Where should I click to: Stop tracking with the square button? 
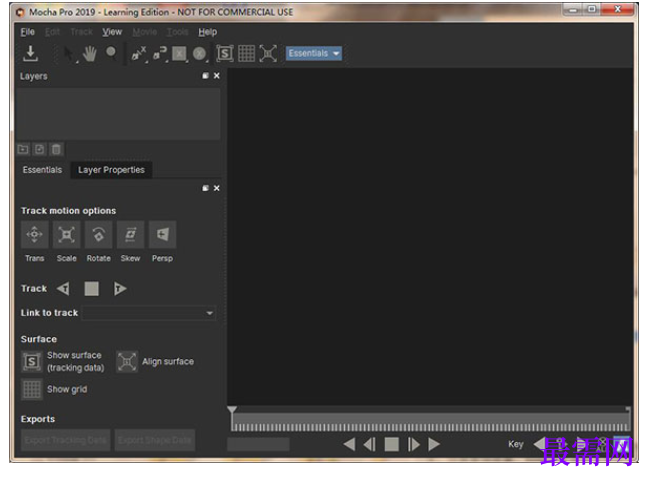click(91, 288)
